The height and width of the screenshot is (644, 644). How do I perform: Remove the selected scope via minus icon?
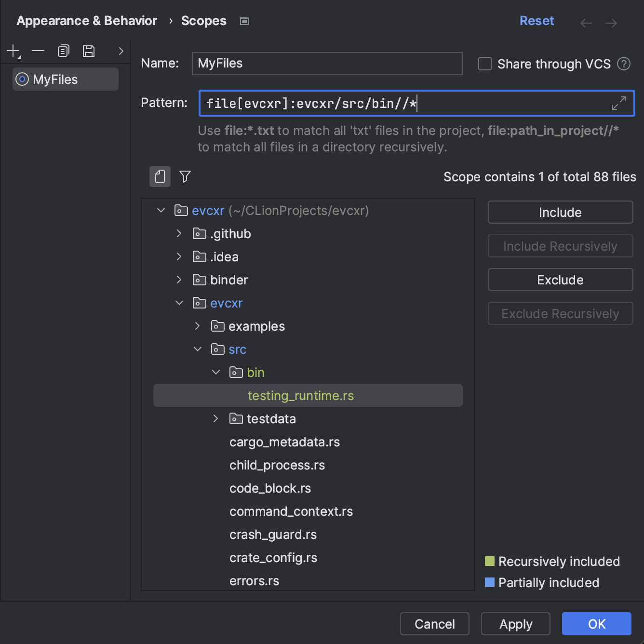click(x=38, y=51)
